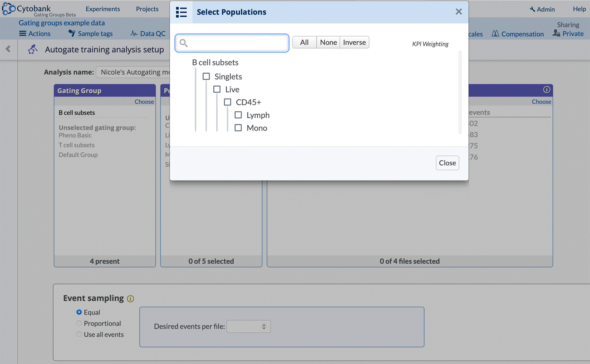
Task: Open the Projects menu
Action: coord(147,9)
